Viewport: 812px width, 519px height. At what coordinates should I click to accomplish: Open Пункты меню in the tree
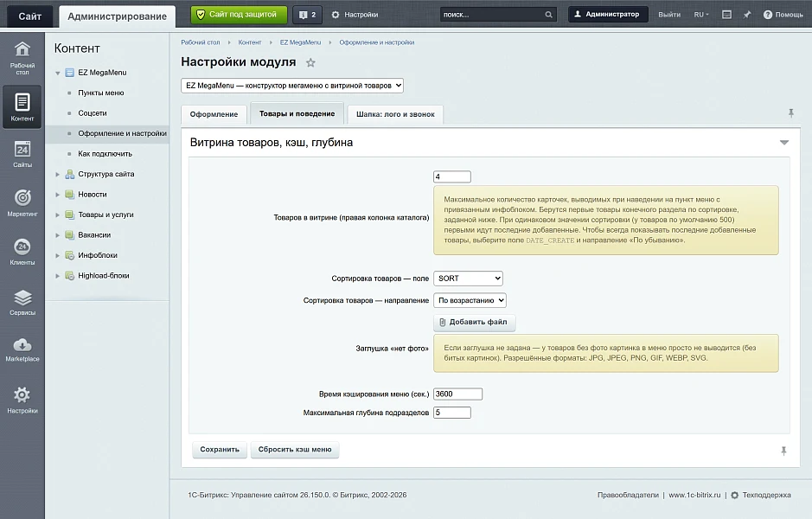pyautogui.click(x=101, y=93)
